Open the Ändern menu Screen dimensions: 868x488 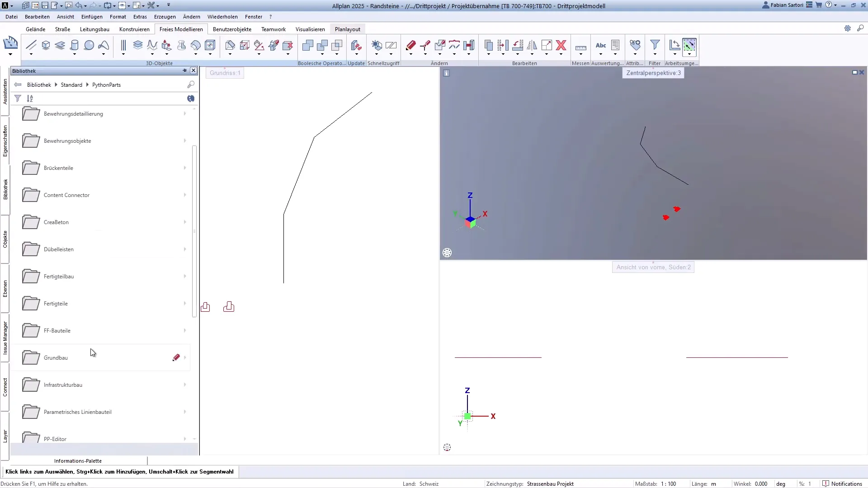coord(191,17)
